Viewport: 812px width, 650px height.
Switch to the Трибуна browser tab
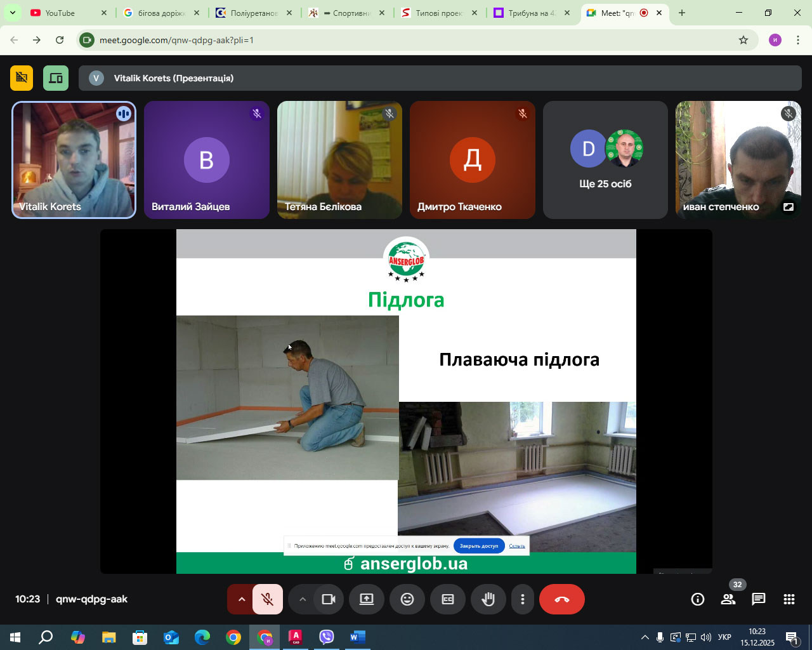(x=530, y=13)
